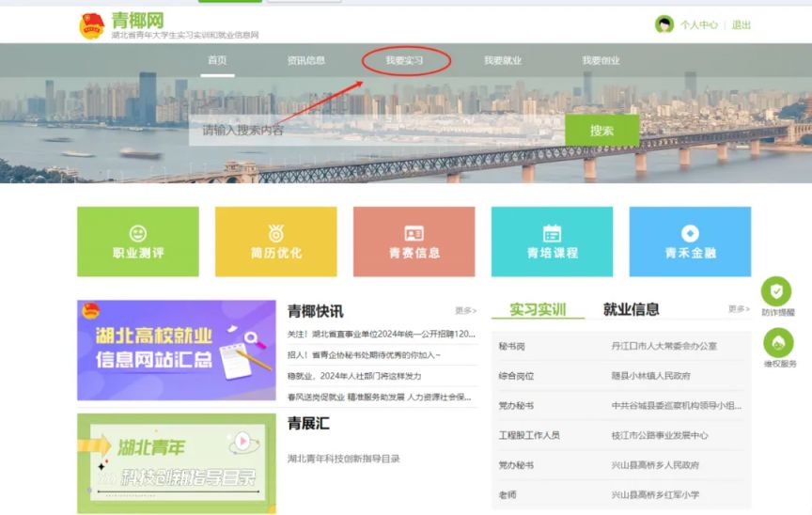Click the green 搜索 button
Screen dimensions: 812x515
601,131
